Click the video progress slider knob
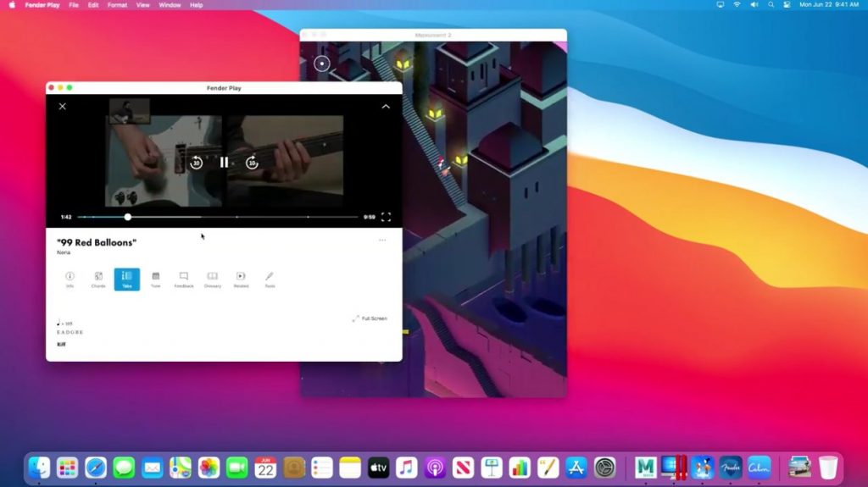The height and width of the screenshot is (487, 868). click(128, 217)
